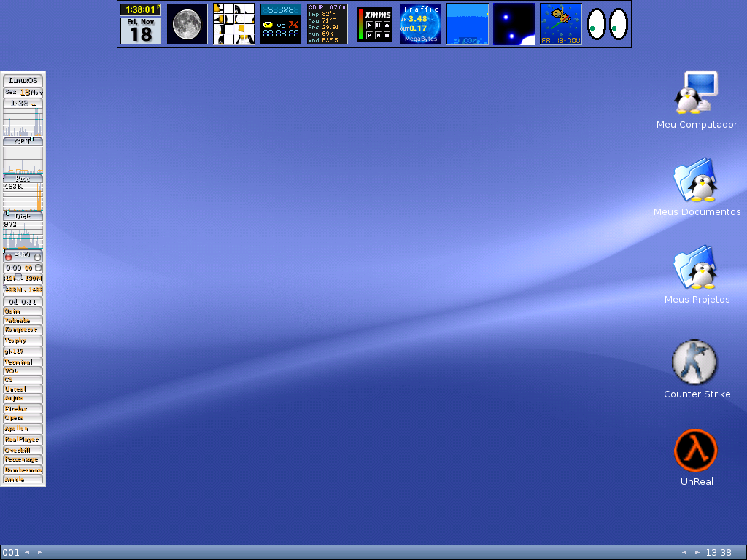Open the SBJP weather dock applet
Image resolution: width=747 pixels, height=560 pixels.
(x=328, y=24)
